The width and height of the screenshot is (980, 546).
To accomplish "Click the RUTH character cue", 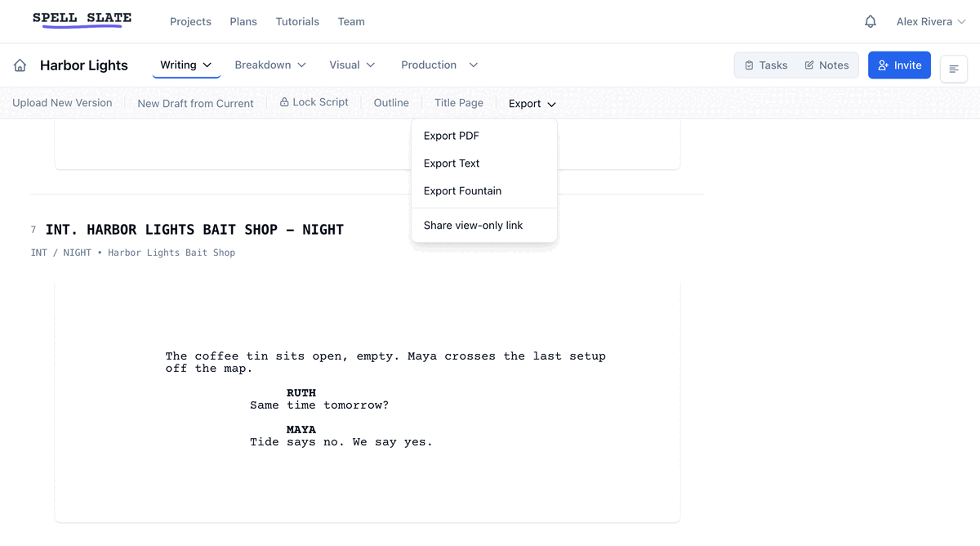I will [301, 393].
